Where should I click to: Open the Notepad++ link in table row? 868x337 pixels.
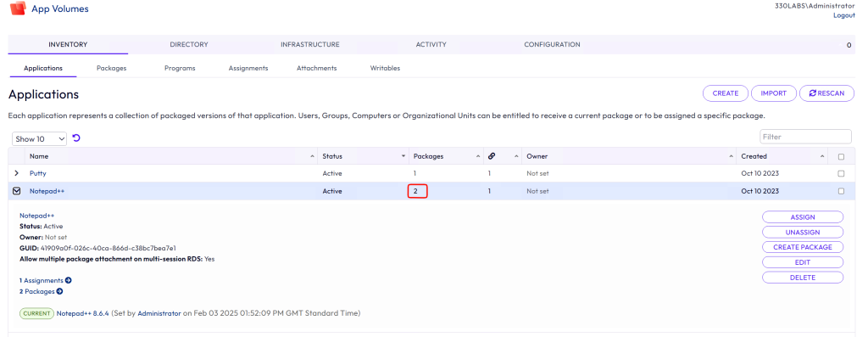point(47,191)
